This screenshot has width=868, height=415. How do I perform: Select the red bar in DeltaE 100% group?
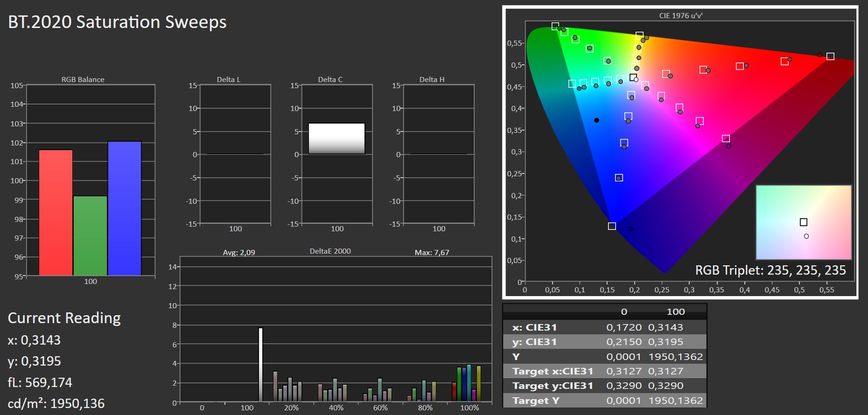coord(454,392)
